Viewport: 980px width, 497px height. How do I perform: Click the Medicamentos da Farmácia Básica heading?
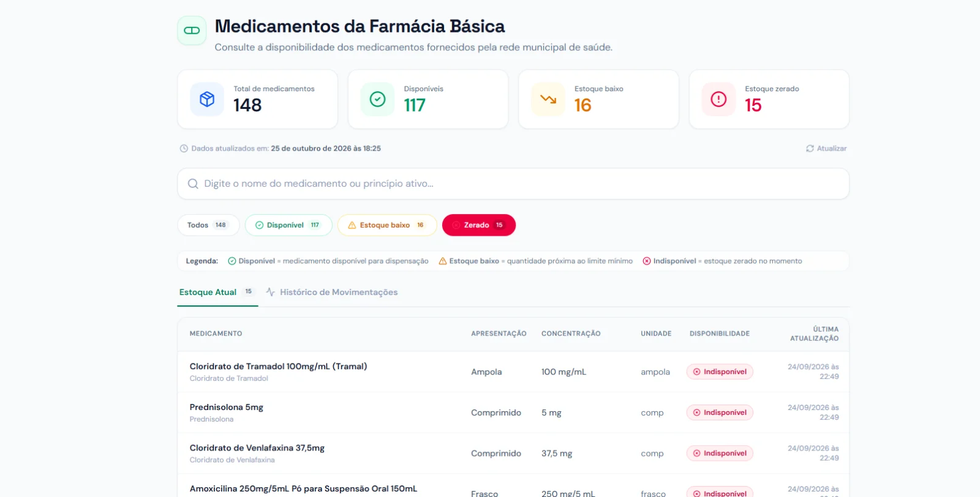pos(360,26)
